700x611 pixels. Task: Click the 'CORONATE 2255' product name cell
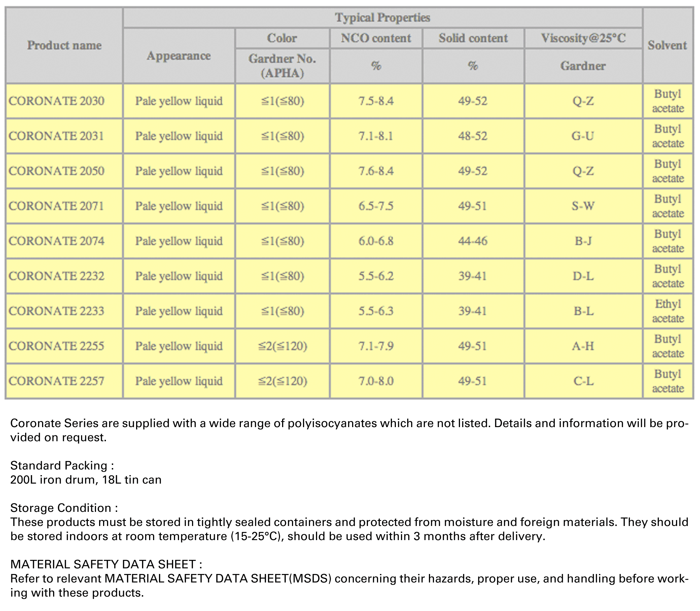64,346
